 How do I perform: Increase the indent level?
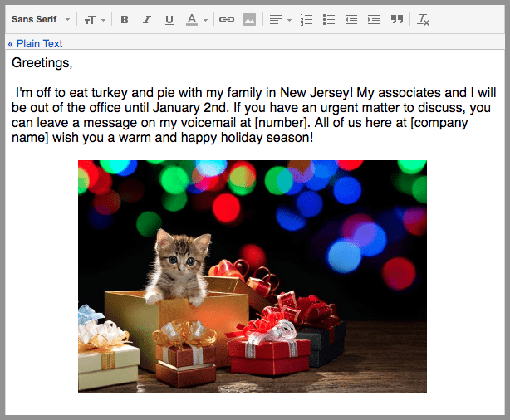point(374,19)
